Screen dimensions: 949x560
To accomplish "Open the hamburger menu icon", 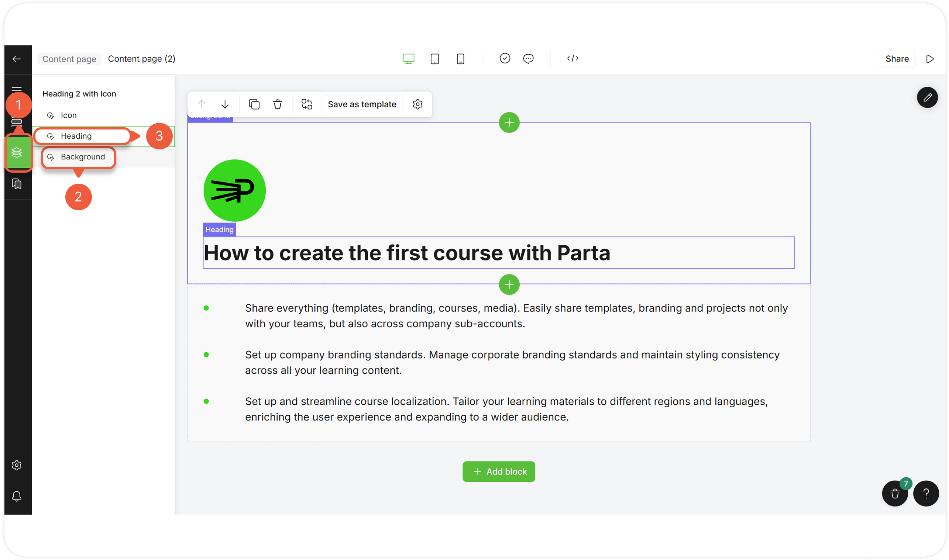I will point(17,89).
